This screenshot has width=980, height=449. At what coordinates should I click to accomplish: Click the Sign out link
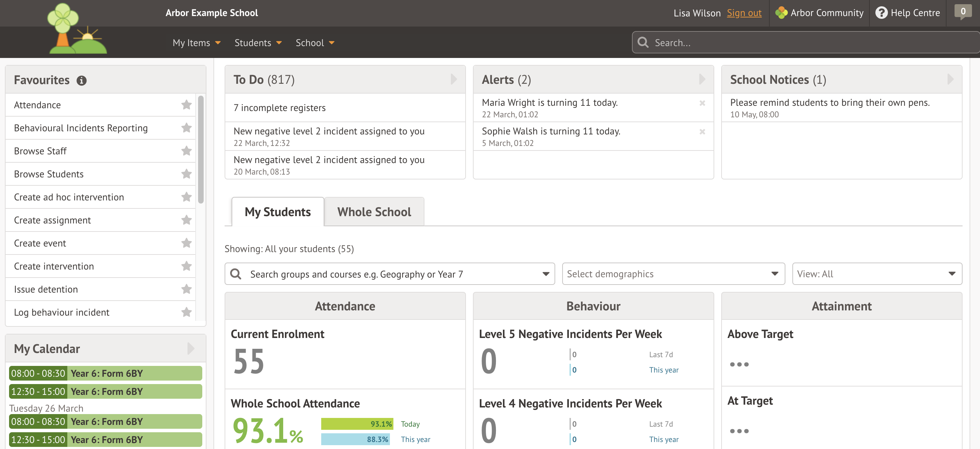[744, 13]
